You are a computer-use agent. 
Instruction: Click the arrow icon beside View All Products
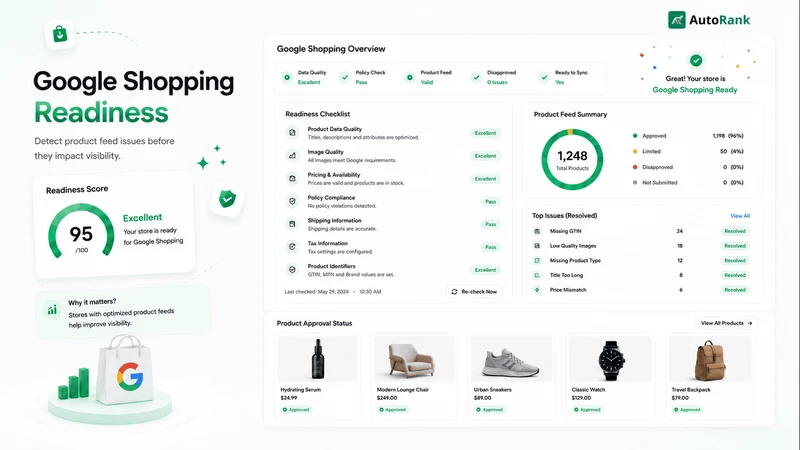(x=749, y=323)
